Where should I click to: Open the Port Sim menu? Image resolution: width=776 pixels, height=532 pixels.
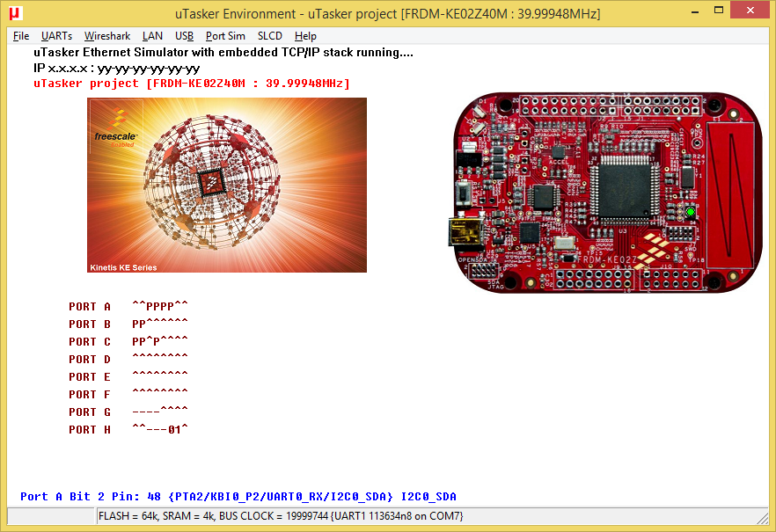(225, 36)
